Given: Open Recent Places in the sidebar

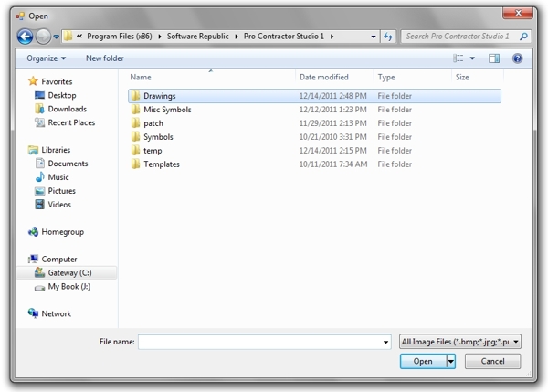Looking at the screenshot, I should [x=71, y=122].
